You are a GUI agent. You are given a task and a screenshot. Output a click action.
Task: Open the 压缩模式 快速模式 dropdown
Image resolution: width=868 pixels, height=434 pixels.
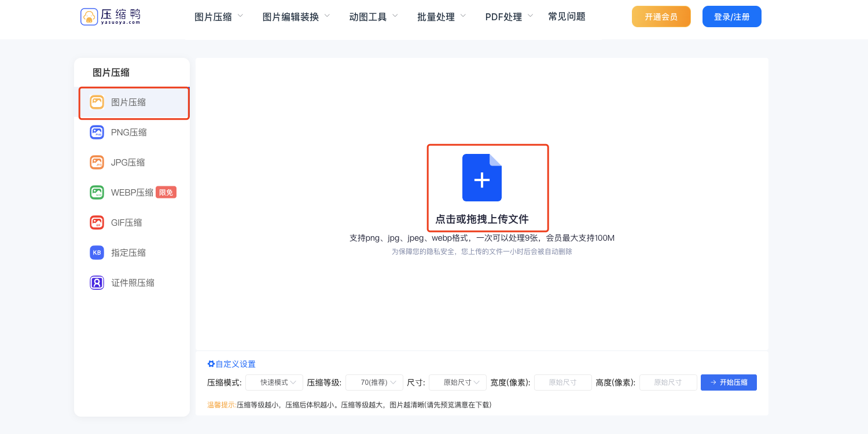click(274, 382)
